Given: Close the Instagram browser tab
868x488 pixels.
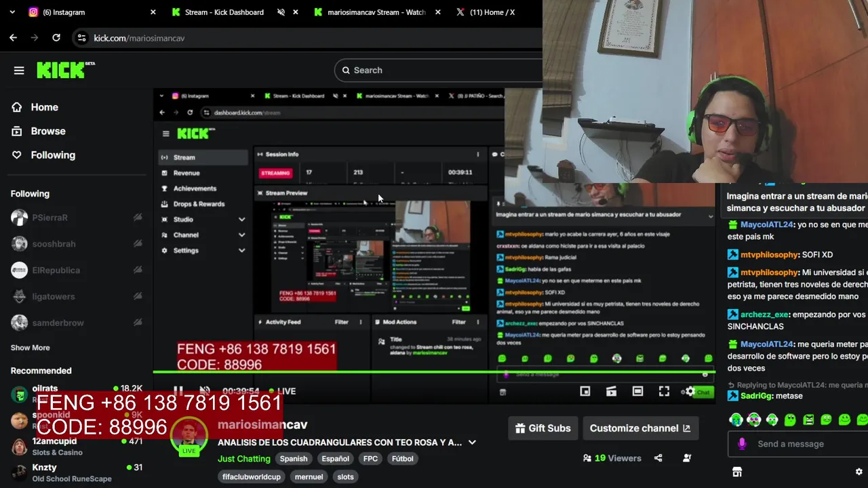Looking at the screenshot, I should point(153,12).
